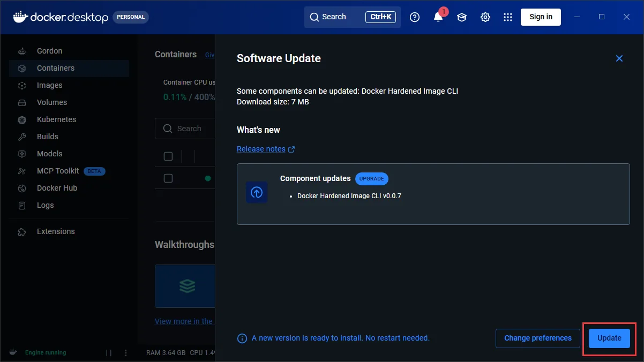Click the Logs document icon in sidebar
Image resolution: width=644 pixels, height=362 pixels.
22,205
